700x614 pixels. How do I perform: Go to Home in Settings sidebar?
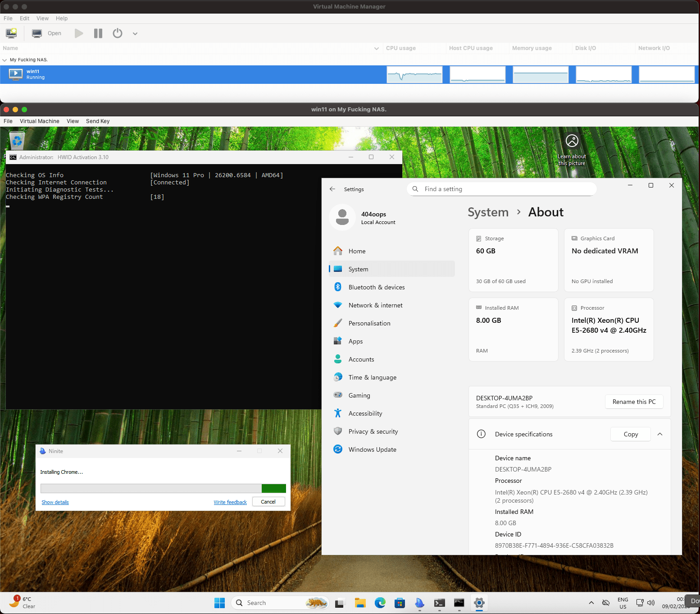(x=392, y=251)
